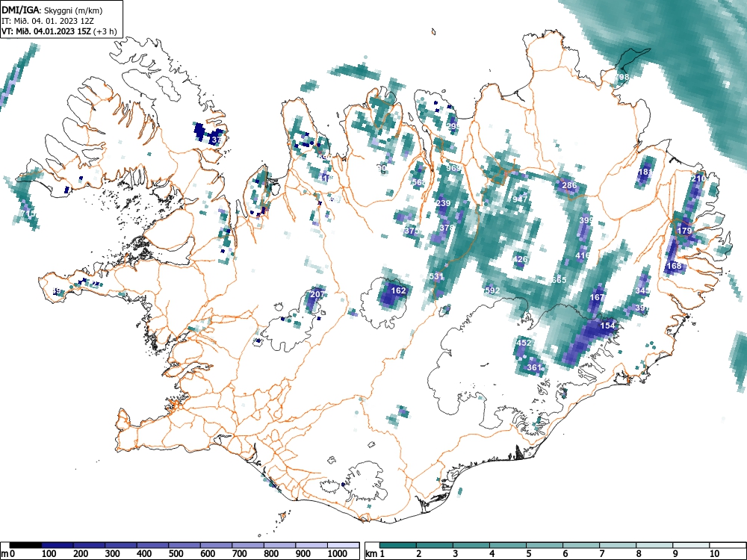Click the '500' tick label on meter legend

[x=176, y=554]
